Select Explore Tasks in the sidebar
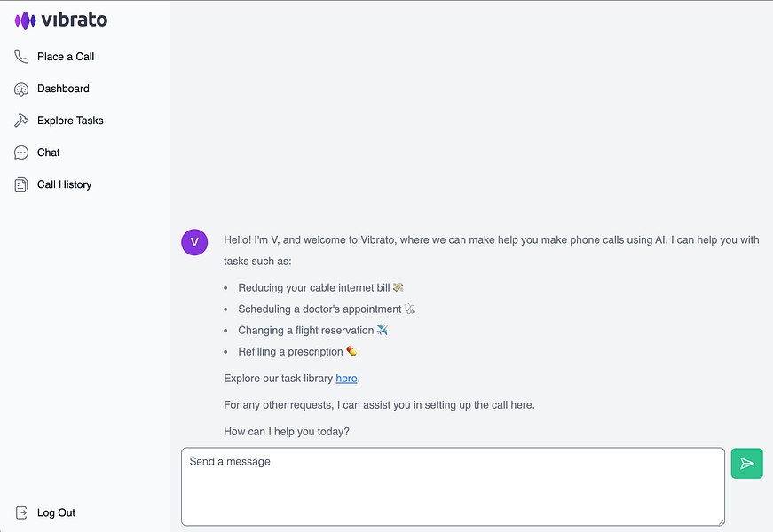The image size is (773, 532). pyautogui.click(x=70, y=121)
